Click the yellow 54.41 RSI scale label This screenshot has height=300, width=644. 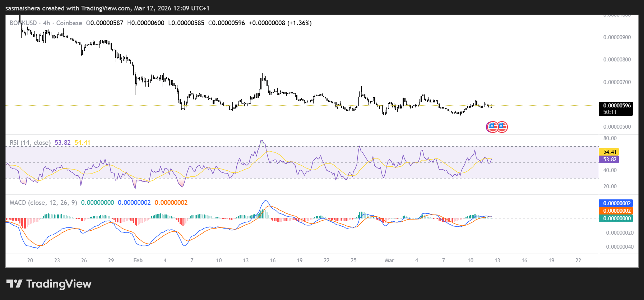tap(609, 152)
